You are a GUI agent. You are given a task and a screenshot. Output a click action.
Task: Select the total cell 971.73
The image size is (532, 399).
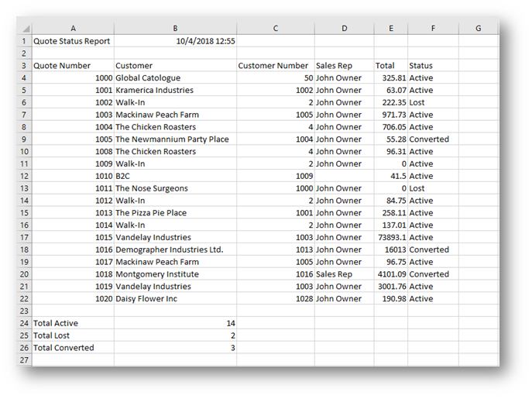(391, 115)
